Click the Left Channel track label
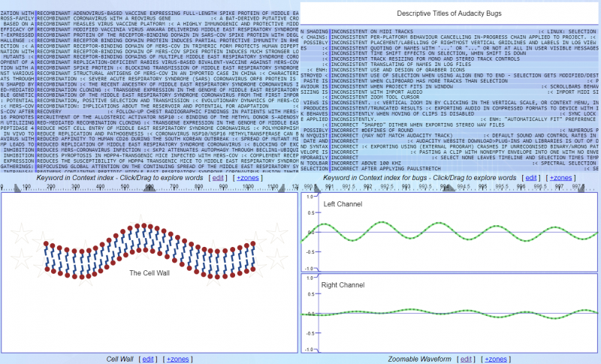Screen dimensions: 601x364 pos(343,204)
